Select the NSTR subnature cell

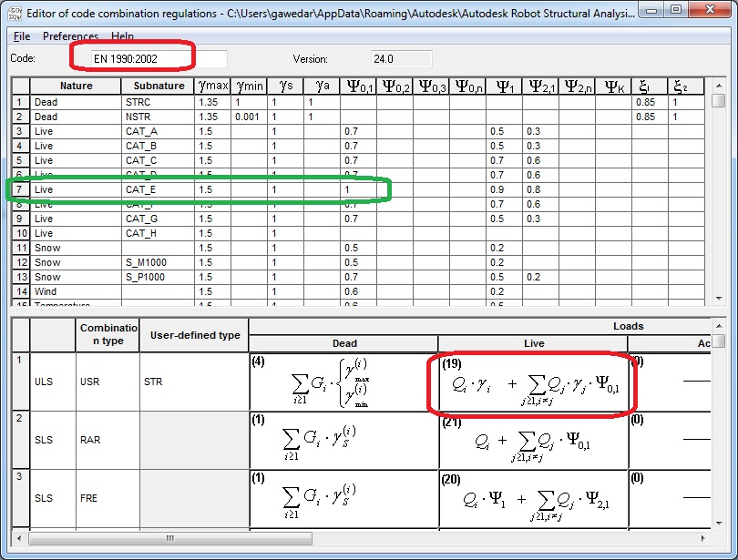click(159, 117)
